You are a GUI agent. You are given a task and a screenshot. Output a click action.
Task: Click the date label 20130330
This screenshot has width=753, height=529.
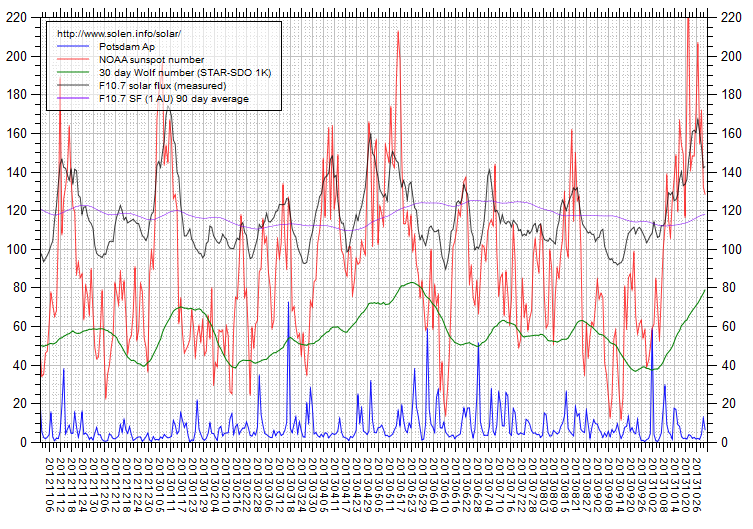pyautogui.click(x=313, y=485)
